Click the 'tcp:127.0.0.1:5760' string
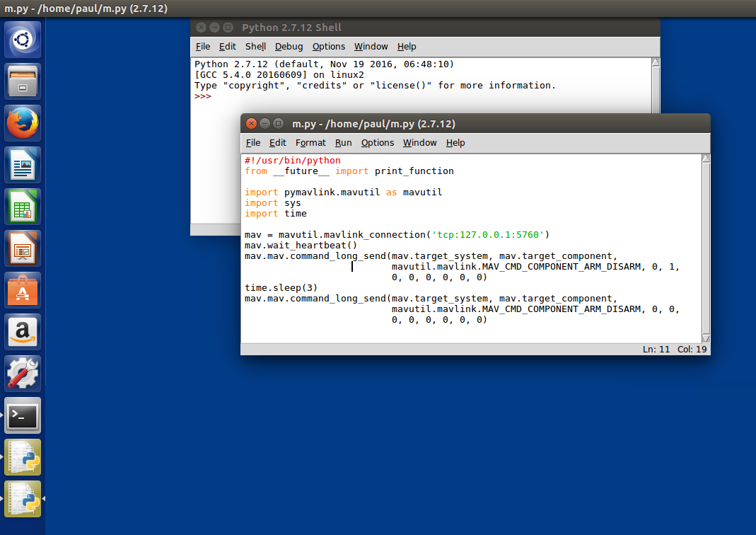756x535 pixels. pyautogui.click(x=488, y=234)
